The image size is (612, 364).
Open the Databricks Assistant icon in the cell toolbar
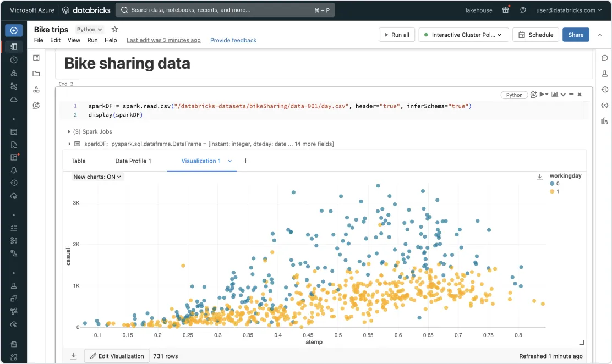tap(533, 95)
